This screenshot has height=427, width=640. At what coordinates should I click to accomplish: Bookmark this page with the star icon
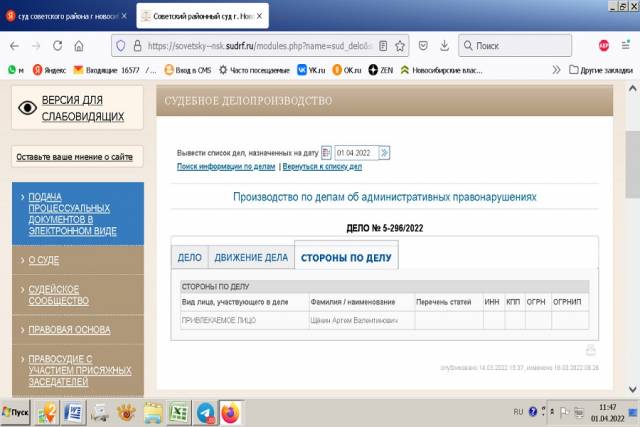[x=400, y=45]
